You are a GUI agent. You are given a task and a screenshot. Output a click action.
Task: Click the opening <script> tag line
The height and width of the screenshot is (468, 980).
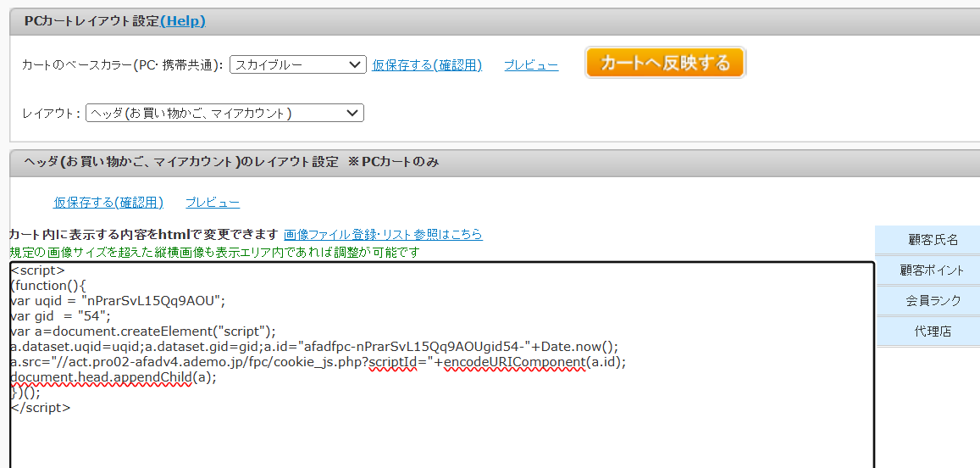pyautogui.click(x=37, y=270)
